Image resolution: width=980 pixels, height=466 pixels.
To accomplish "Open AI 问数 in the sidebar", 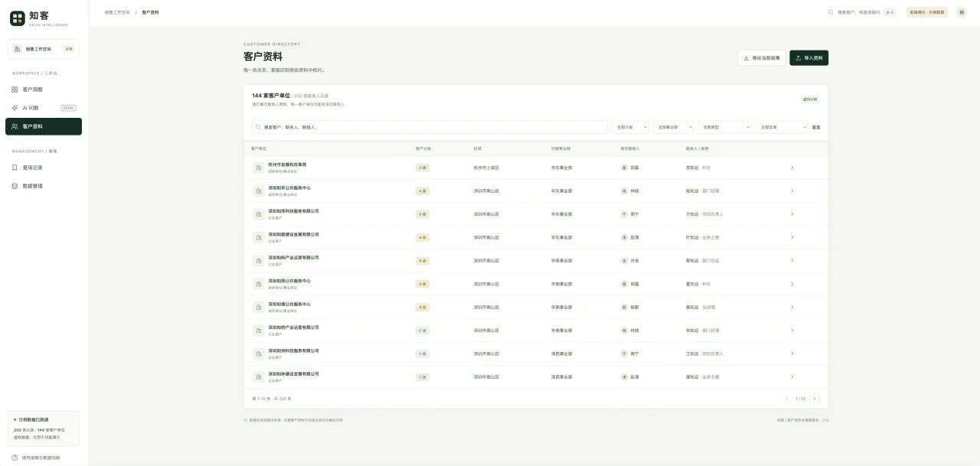I will click(44, 108).
